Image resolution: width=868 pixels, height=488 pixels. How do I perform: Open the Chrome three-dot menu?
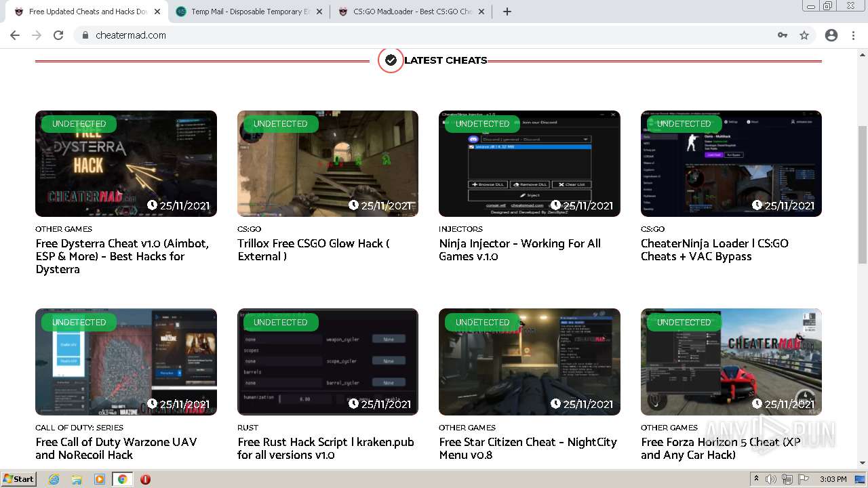[x=853, y=35]
